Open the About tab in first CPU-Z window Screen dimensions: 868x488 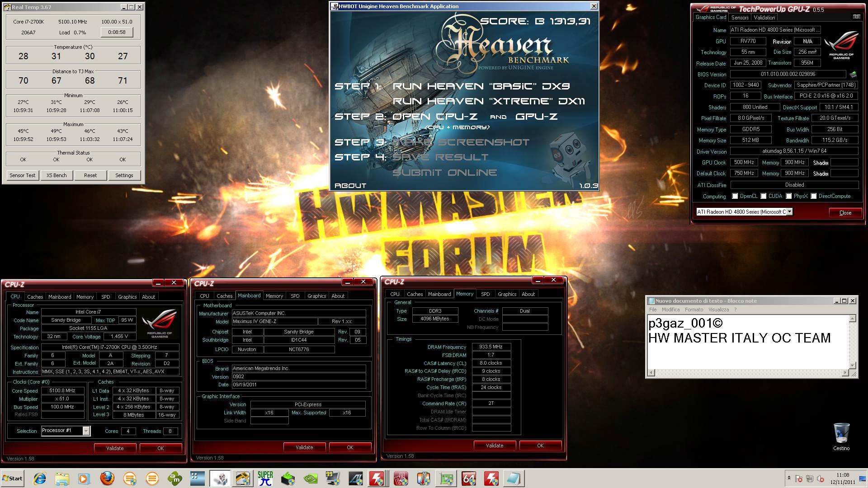(x=149, y=297)
